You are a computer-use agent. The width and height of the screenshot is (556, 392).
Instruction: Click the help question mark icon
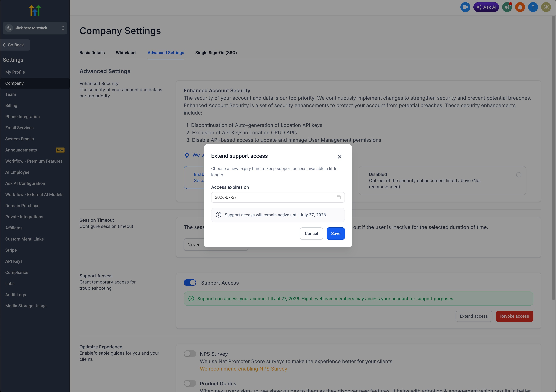click(x=533, y=7)
